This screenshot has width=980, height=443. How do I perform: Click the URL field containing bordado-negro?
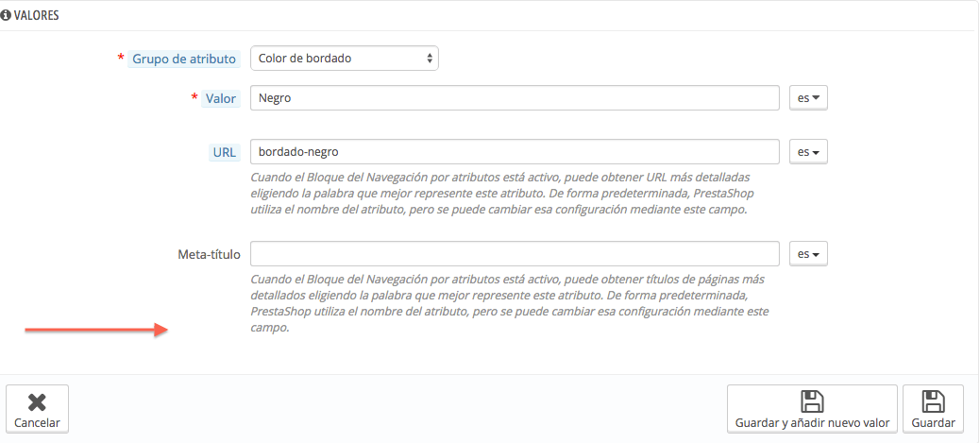(515, 151)
